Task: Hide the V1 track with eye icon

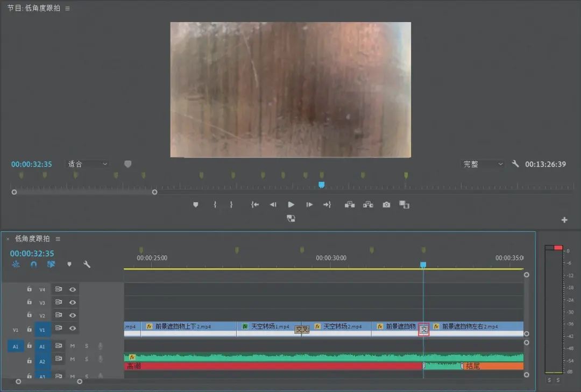Action: coord(73,328)
